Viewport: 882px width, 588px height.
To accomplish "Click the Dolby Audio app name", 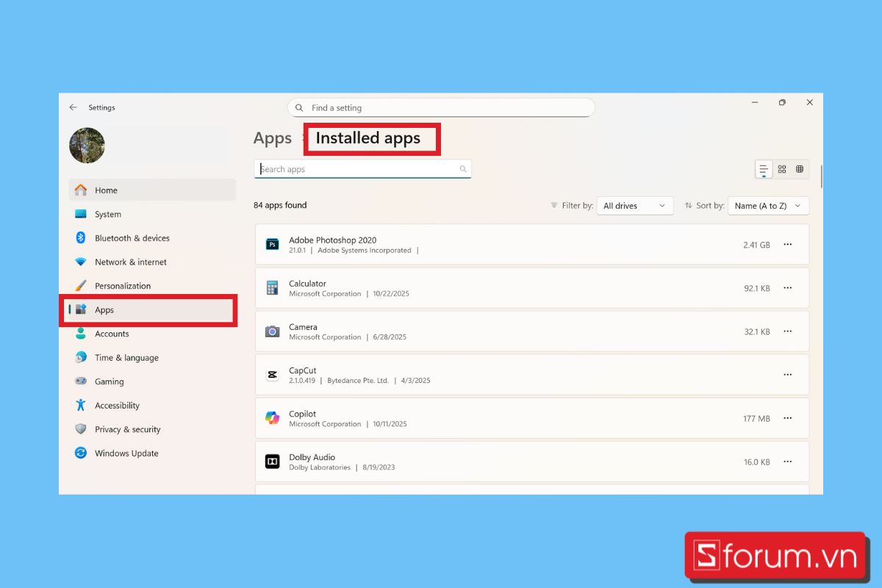I will pyautogui.click(x=312, y=457).
